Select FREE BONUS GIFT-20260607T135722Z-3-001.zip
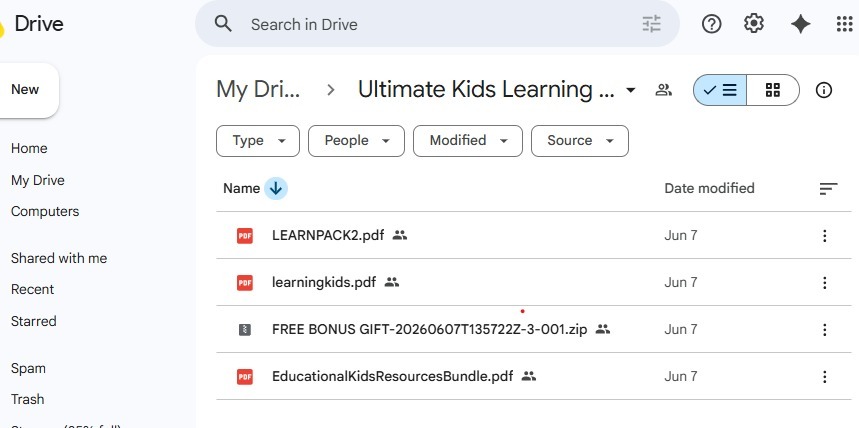The width and height of the screenshot is (859, 428). [x=430, y=329]
